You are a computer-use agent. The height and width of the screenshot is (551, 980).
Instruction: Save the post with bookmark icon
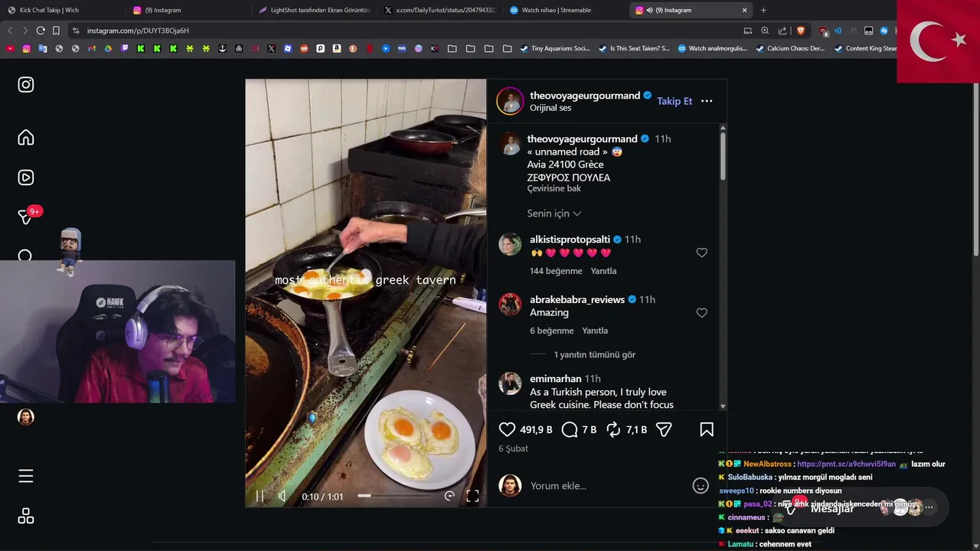tap(707, 430)
